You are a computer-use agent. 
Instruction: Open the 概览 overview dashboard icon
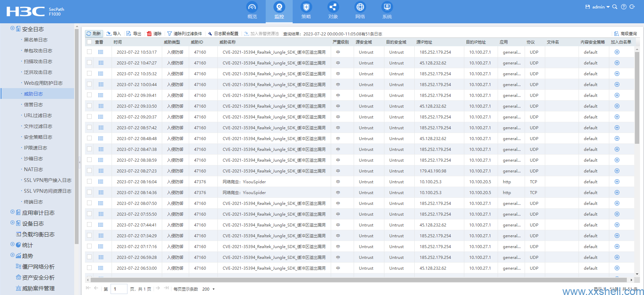click(x=252, y=7)
